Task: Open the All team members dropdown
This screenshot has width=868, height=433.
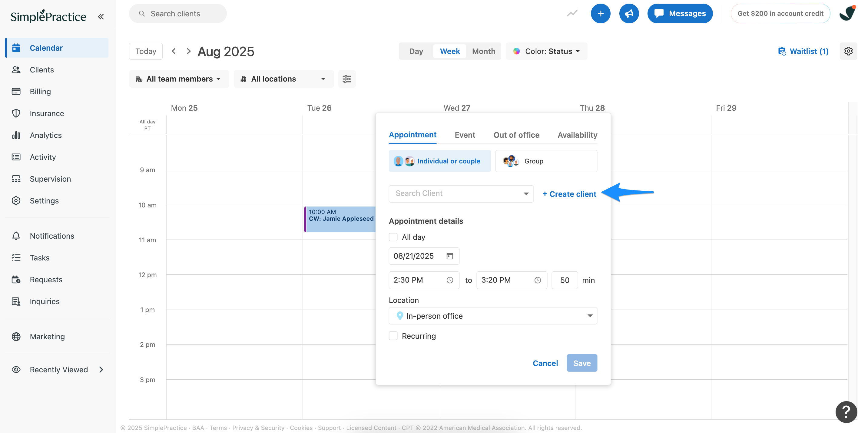Action: tap(179, 79)
